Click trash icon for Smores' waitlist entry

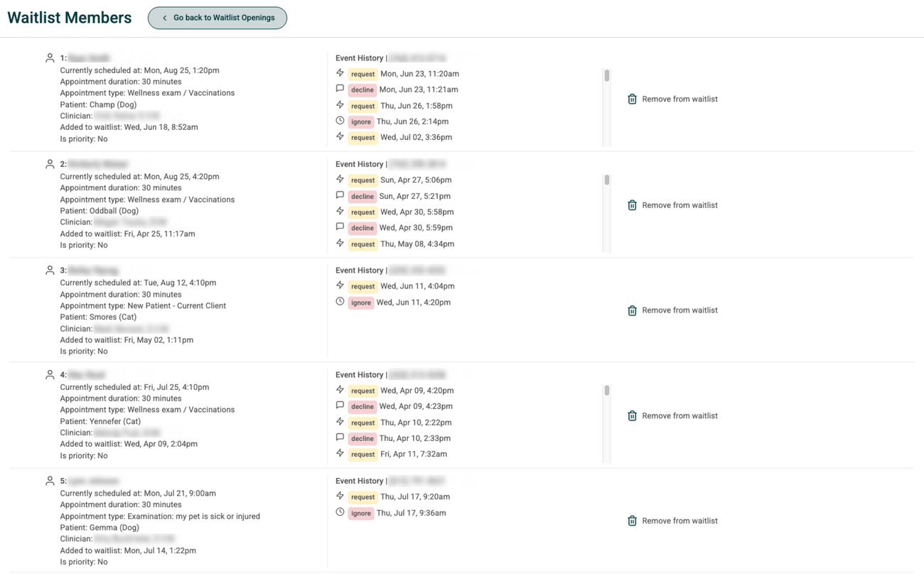click(x=632, y=310)
